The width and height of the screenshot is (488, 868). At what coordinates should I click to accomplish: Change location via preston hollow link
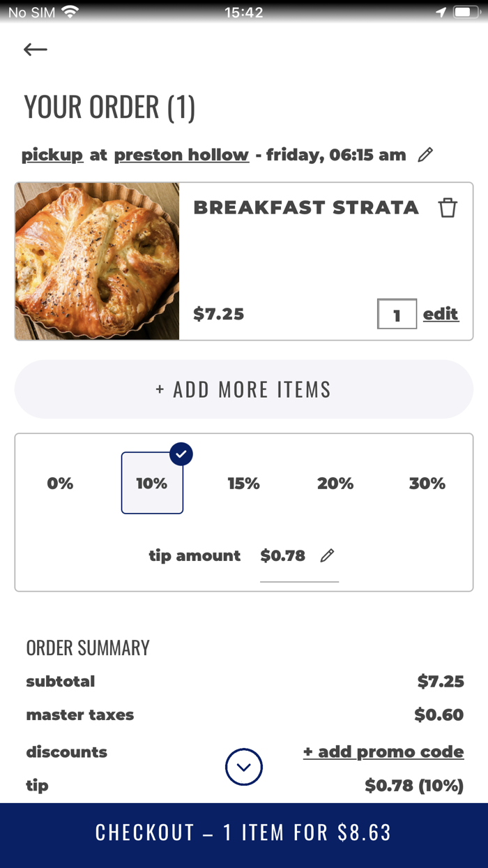(x=181, y=155)
